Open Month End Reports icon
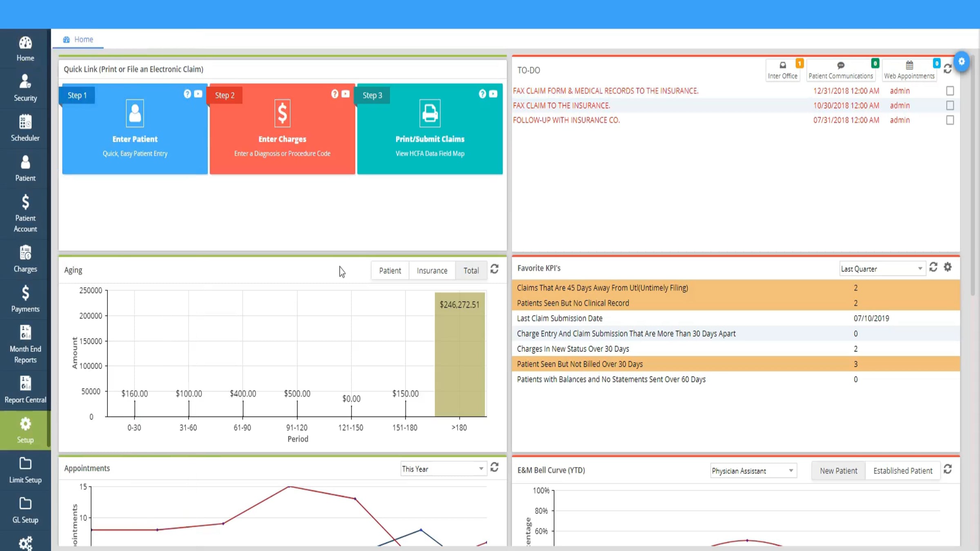The height and width of the screenshot is (551, 980). (25, 344)
